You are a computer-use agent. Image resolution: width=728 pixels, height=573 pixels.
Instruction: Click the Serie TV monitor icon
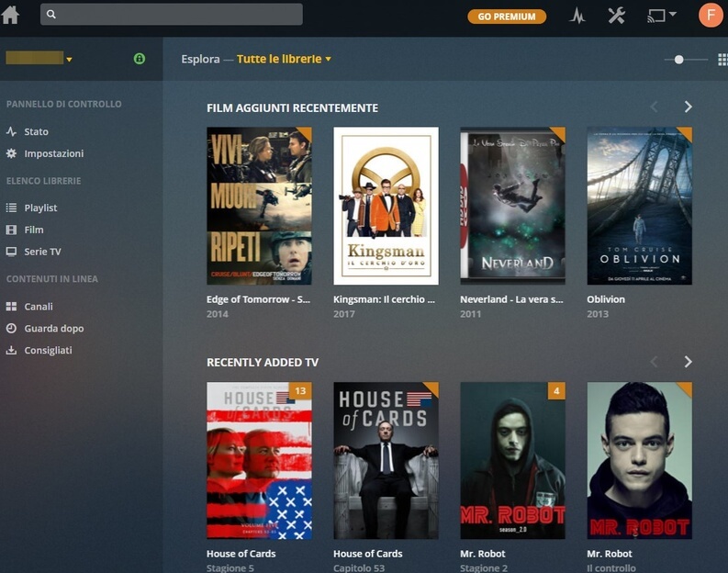tap(12, 252)
